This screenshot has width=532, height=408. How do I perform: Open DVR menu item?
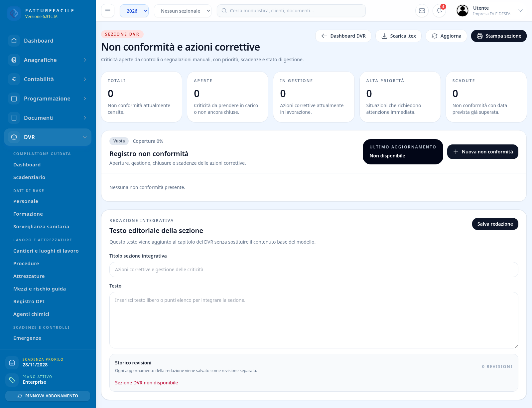(x=48, y=137)
